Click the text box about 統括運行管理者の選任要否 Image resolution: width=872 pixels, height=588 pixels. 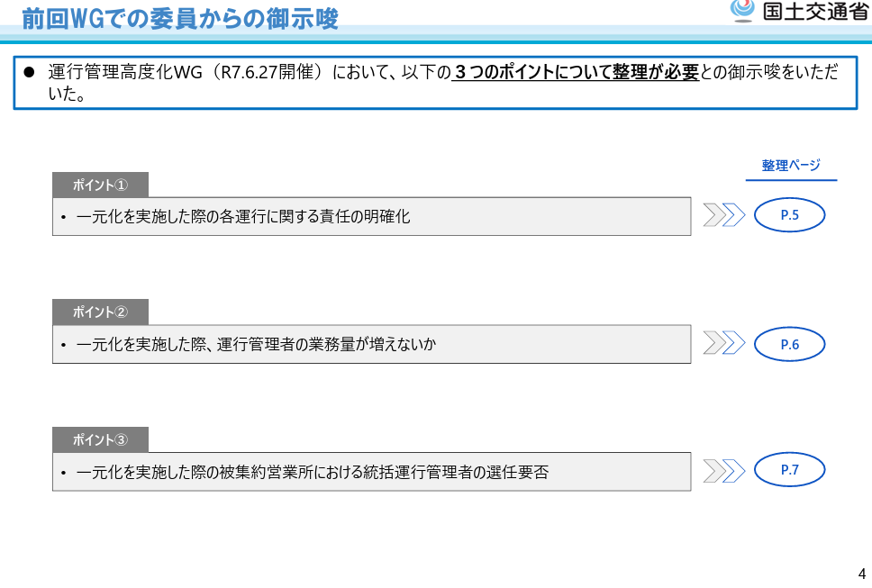[371, 472]
